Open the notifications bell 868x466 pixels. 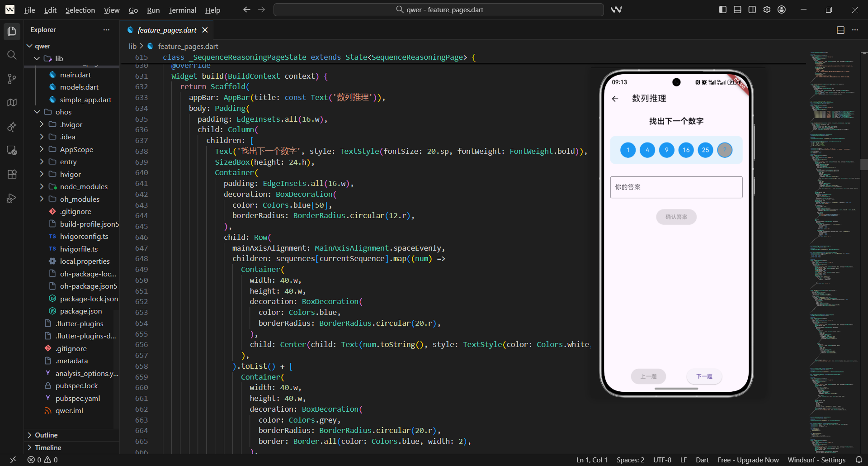[859, 460]
